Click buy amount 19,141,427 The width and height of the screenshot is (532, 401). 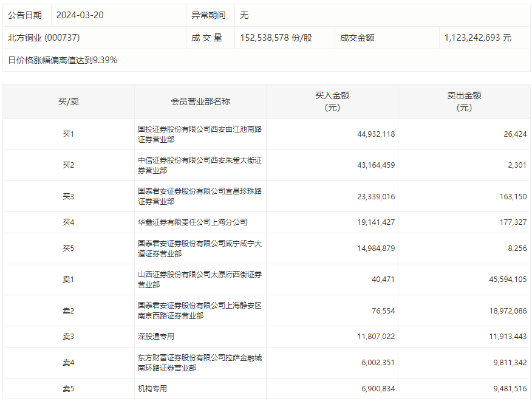point(376,222)
